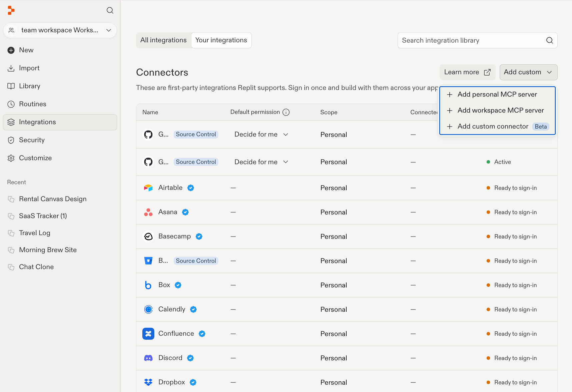Click Ready to sign-in for Asana
The image size is (572, 392).
(x=512, y=212)
